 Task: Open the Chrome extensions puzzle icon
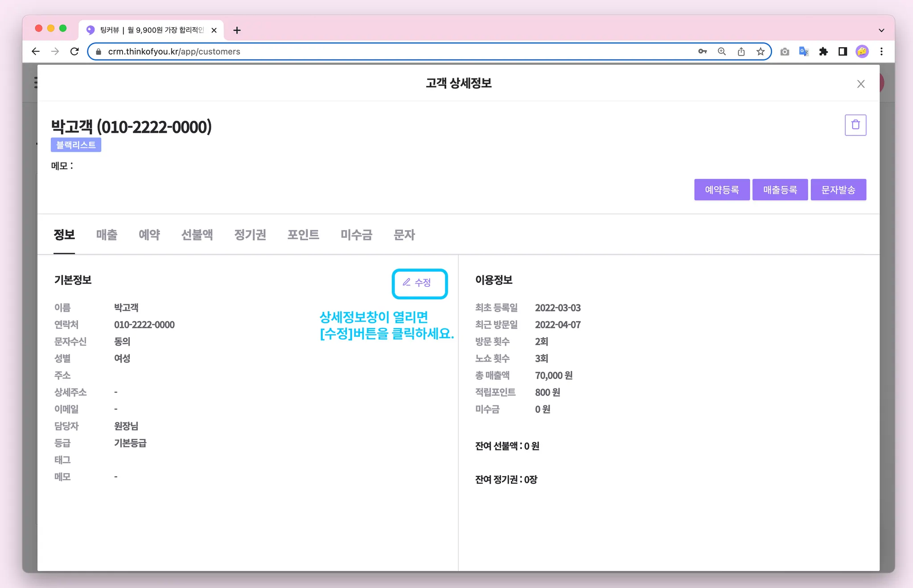coord(823,52)
